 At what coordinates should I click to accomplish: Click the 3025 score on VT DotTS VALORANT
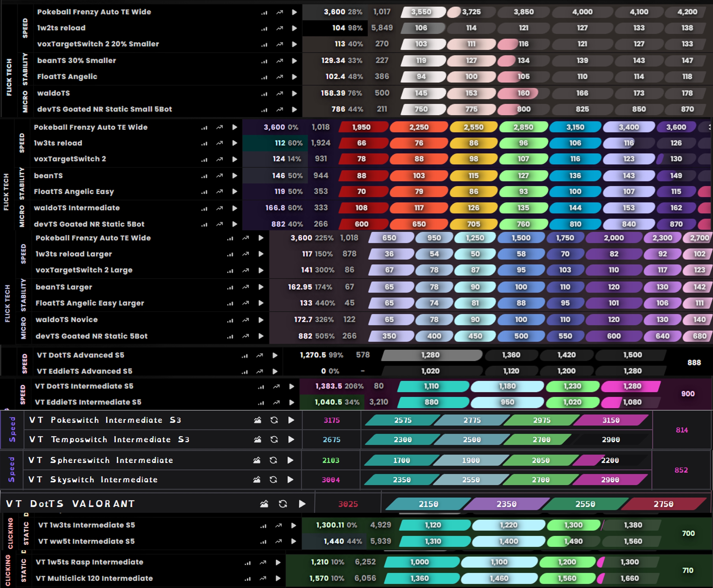(348, 504)
